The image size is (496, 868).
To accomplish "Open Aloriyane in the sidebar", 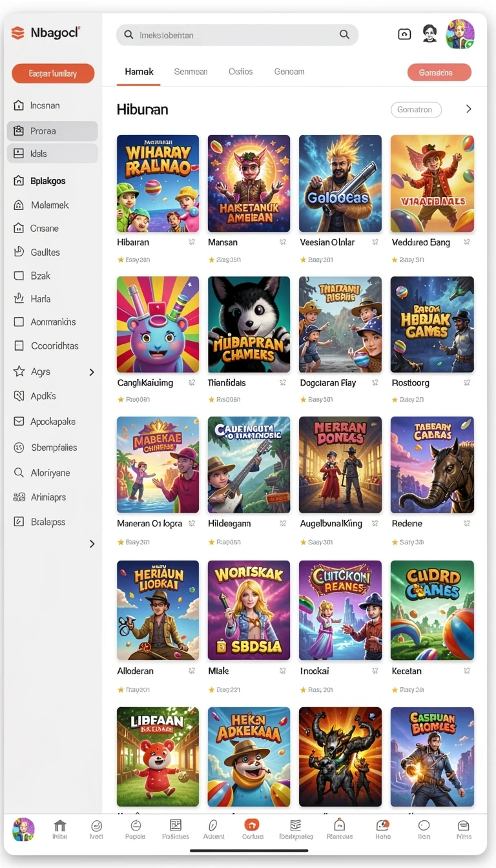I will point(50,473).
